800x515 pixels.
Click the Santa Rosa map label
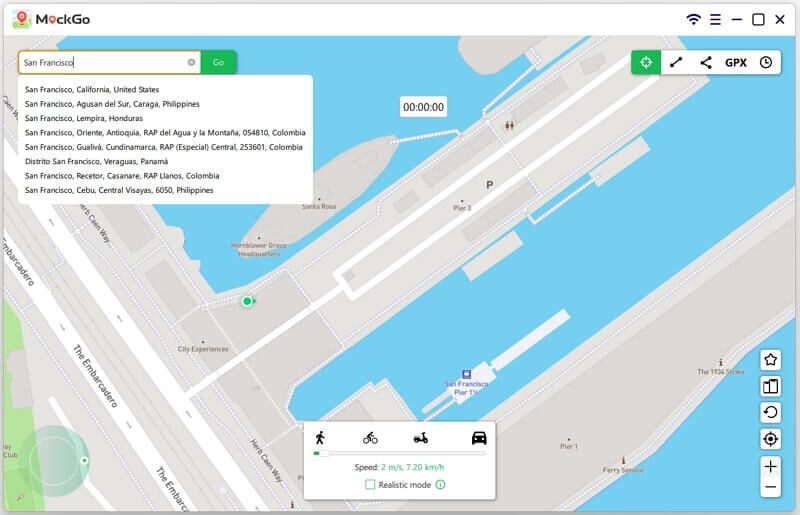319,206
